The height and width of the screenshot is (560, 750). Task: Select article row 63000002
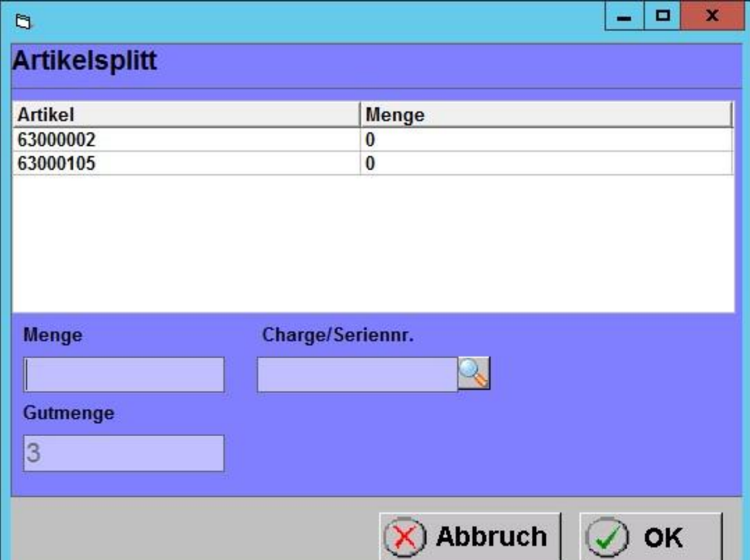coord(57,140)
